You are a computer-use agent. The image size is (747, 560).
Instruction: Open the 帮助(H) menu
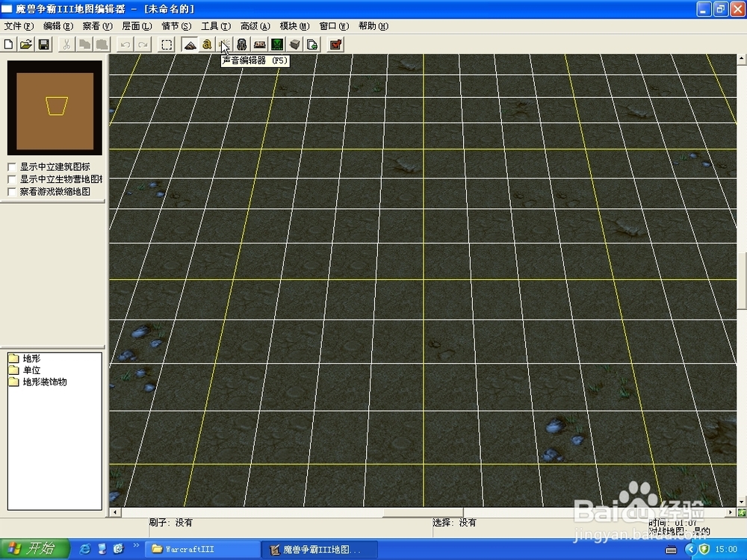click(x=373, y=26)
